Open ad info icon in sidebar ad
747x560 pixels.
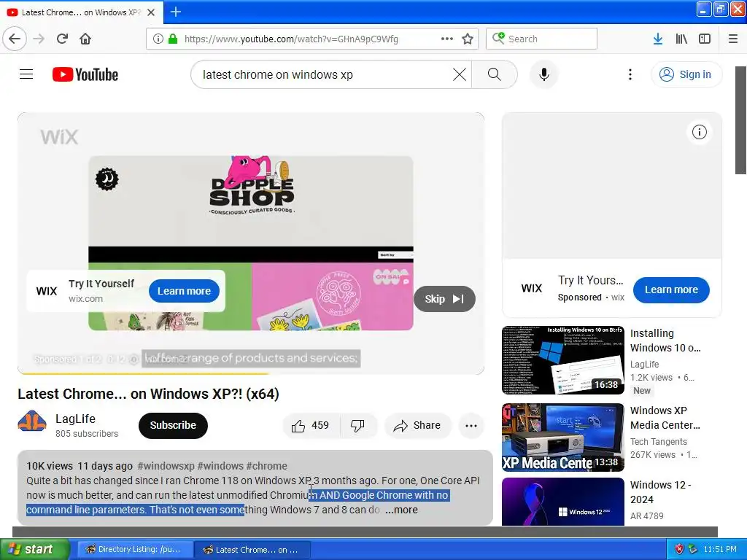700,132
